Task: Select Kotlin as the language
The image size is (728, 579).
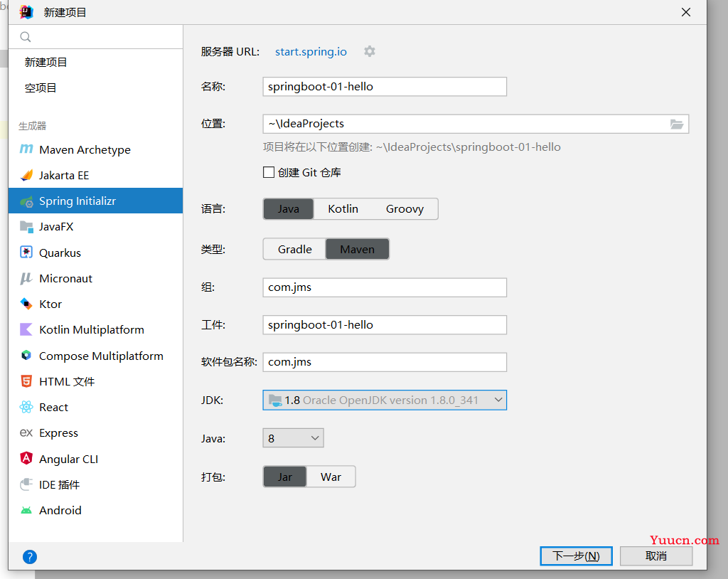Action: point(343,209)
